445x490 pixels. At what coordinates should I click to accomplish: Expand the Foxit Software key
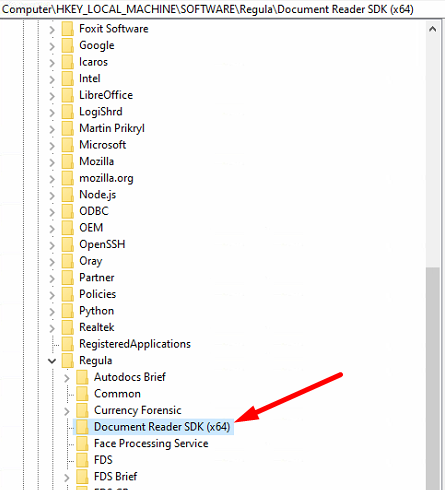(52, 30)
